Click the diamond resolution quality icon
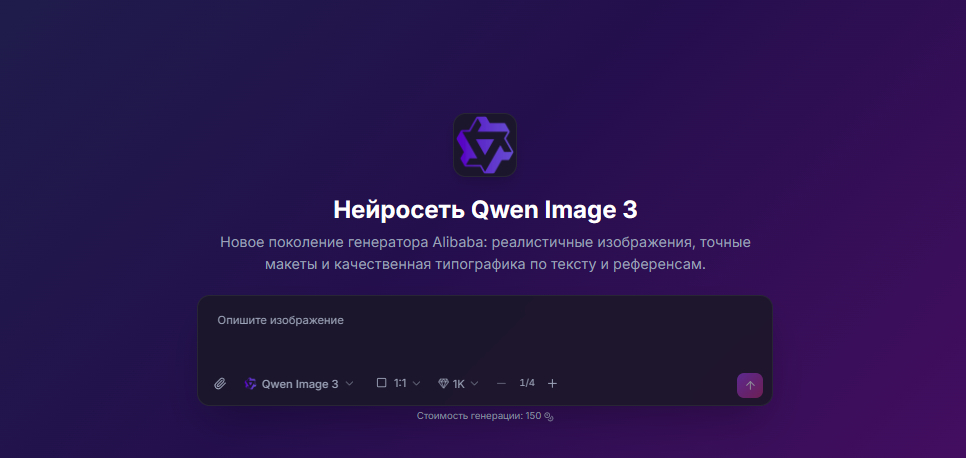Viewport: 966px width, 458px height. [444, 383]
